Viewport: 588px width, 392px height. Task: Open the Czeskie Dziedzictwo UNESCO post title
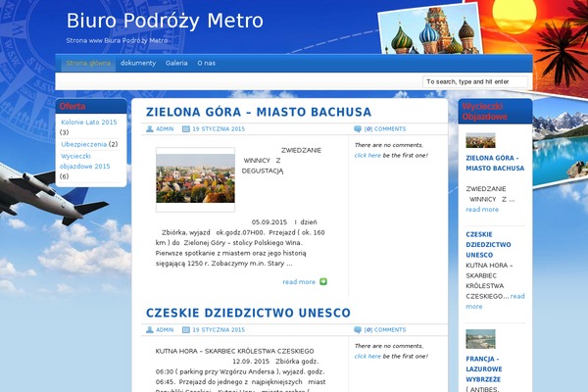point(248,313)
